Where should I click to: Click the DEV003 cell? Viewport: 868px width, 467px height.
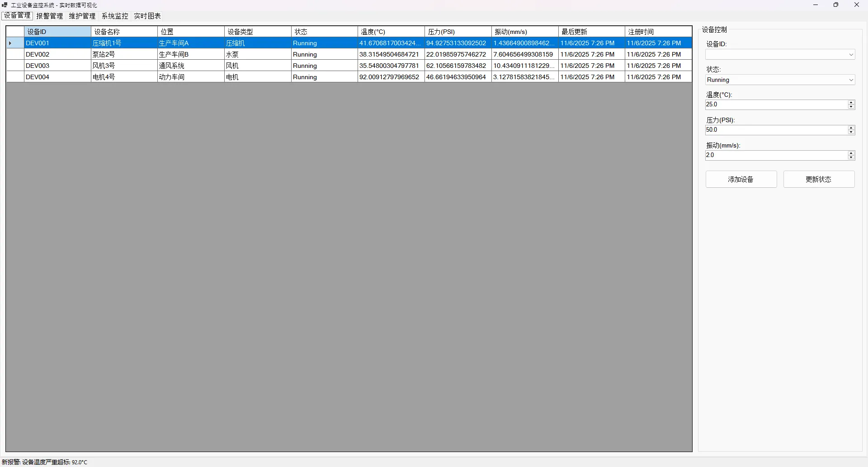[x=57, y=66]
